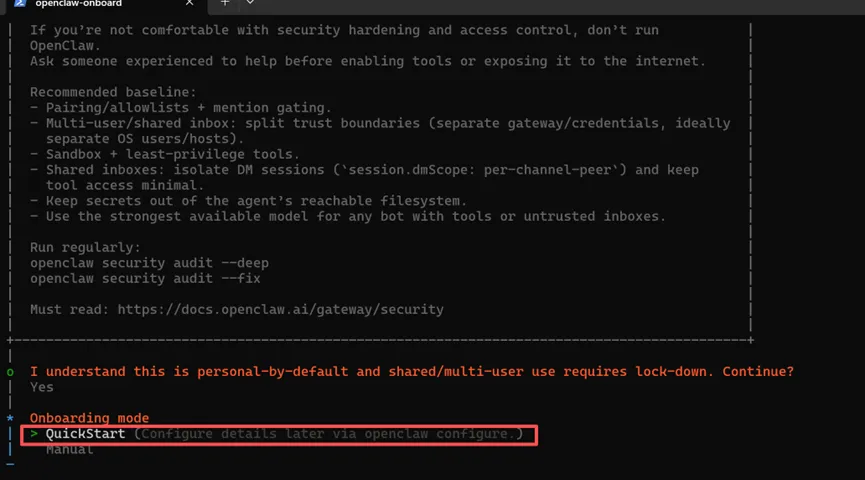This screenshot has width=865, height=480.
Task: Select the Manual onboarding option
Action: pos(70,450)
